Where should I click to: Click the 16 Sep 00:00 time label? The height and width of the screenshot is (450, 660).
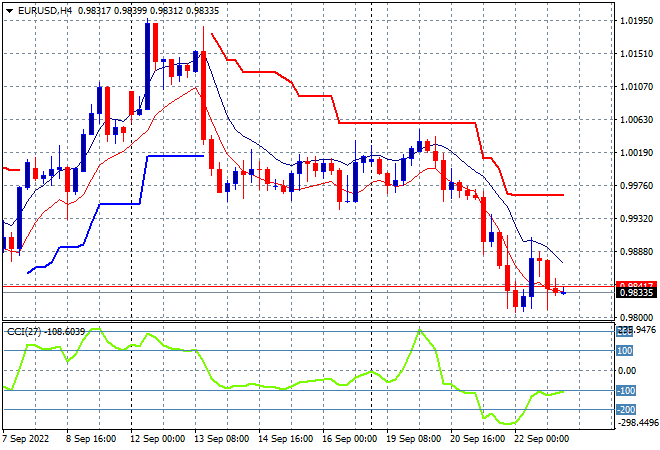pos(349,439)
